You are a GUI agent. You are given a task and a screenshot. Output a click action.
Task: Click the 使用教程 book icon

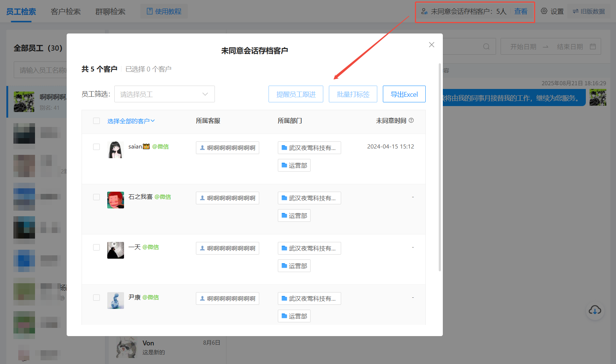tap(150, 11)
